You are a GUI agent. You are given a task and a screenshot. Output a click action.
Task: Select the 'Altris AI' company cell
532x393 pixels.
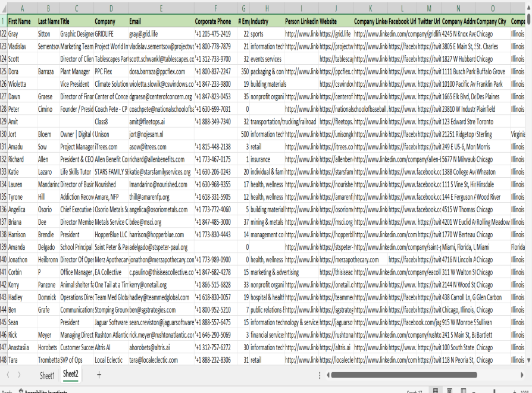click(x=111, y=348)
